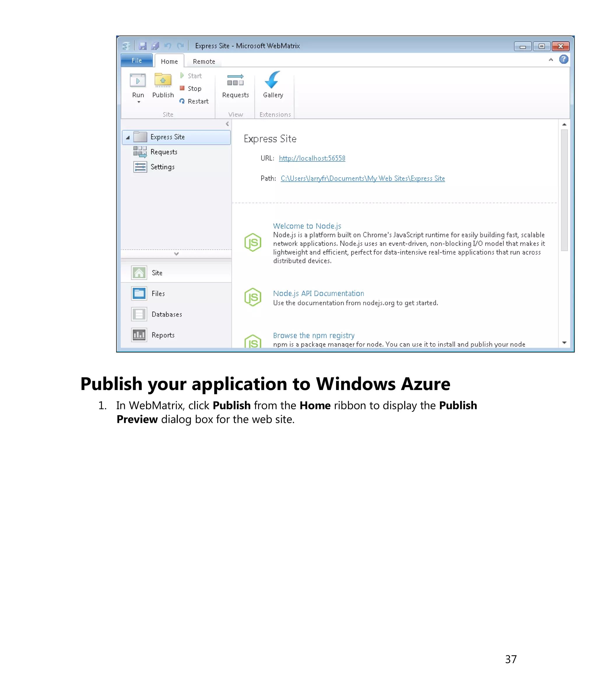Collapse the ribbon with caret arrow
Image resolution: width=597 pixels, height=700 pixels.
coord(551,60)
